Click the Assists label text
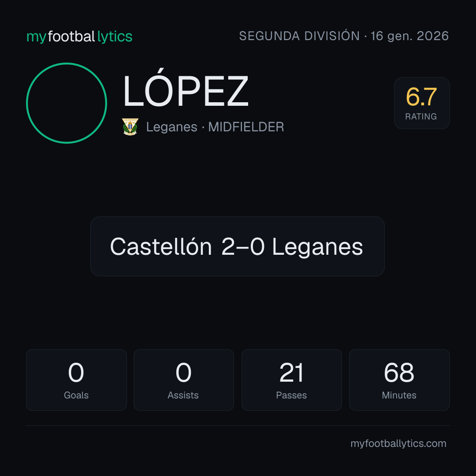Image resolution: width=476 pixels, height=476 pixels. click(183, 395)
